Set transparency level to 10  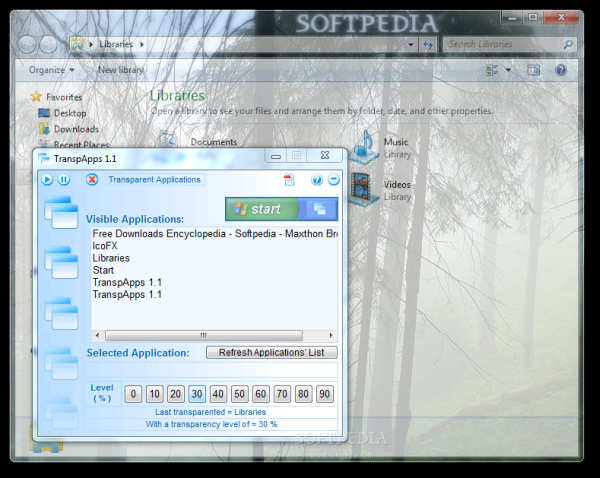click(x=154, y=394)
